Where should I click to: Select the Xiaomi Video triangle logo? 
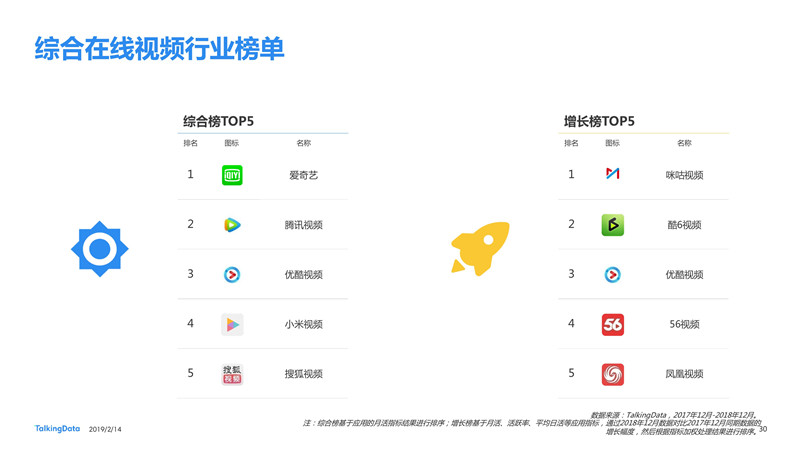tap(232, 325)
